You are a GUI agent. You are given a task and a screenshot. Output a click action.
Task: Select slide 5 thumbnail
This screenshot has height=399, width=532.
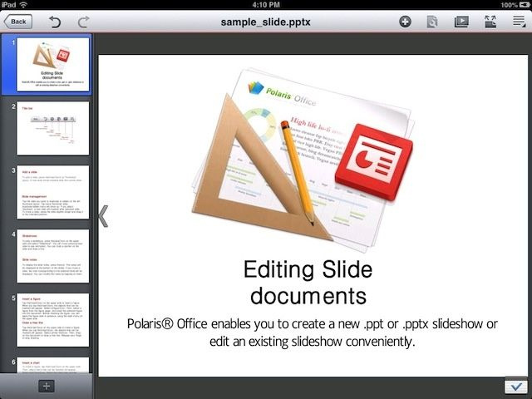coord(53,320)
